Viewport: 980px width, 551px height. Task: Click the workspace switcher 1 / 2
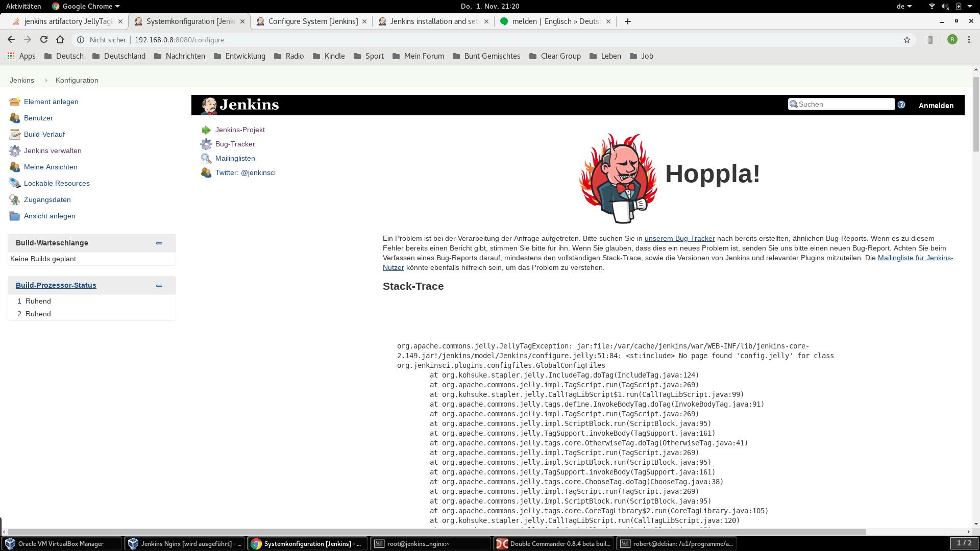pyautogui.click(x=964, y=543)
